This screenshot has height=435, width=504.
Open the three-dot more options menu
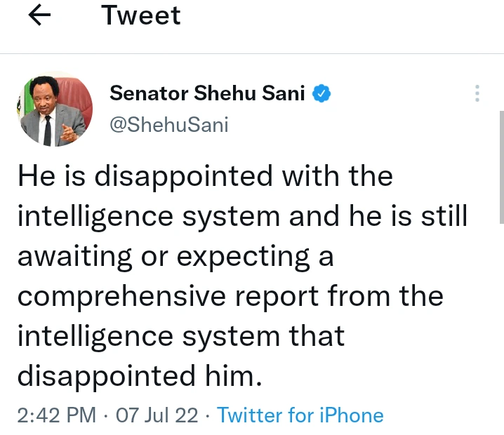pyautogui.click(x=477, y=94)
